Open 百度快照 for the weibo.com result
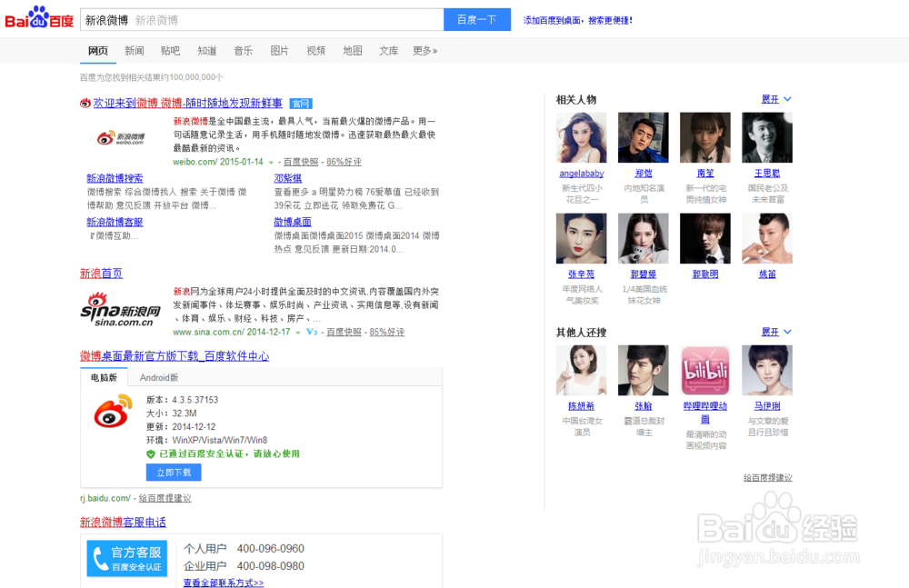The width and height of the screenshot is (909, 588). click(301, 162)
